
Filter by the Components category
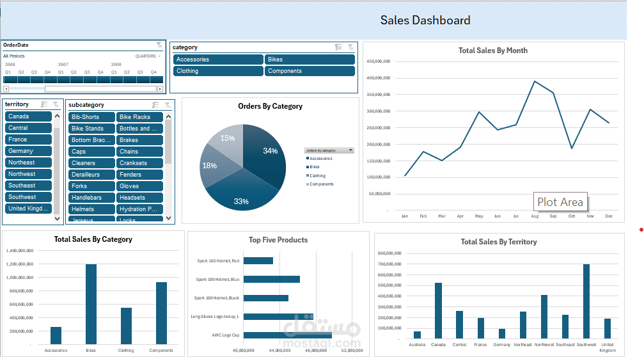point(310,71)
